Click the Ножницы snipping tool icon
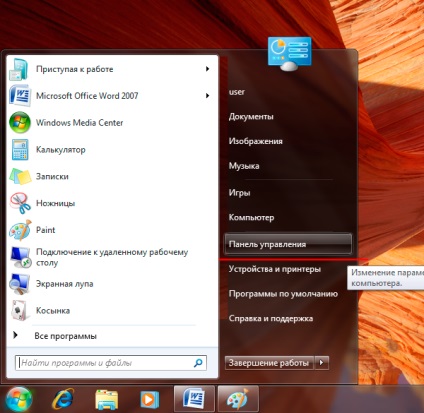The height and width of the screenshot is (413, 424). click(20, 203)
